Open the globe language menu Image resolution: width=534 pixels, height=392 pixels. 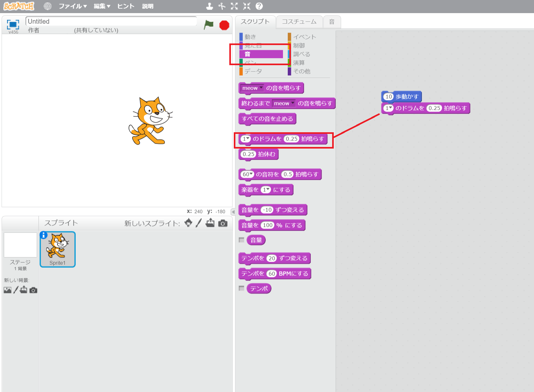point(48,6)
